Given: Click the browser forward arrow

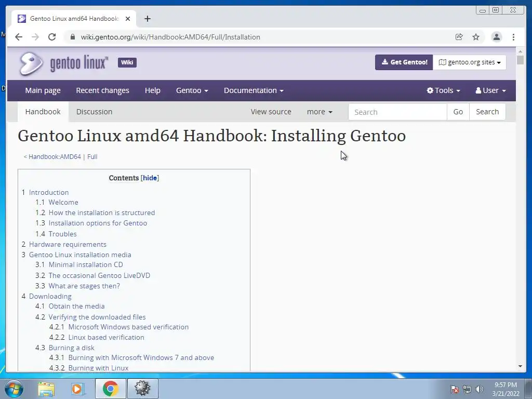Looking at the screenshot, I should [x=35, y=37].
